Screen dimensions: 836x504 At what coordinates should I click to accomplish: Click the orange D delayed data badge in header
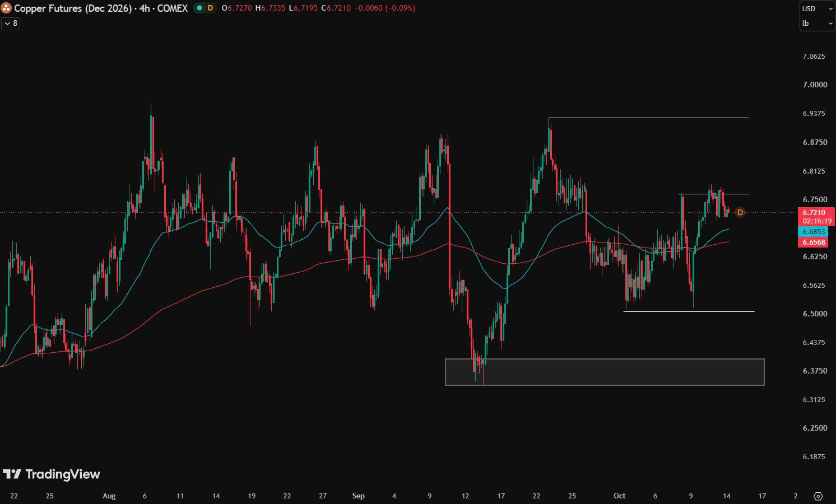(x=210, y=8)
